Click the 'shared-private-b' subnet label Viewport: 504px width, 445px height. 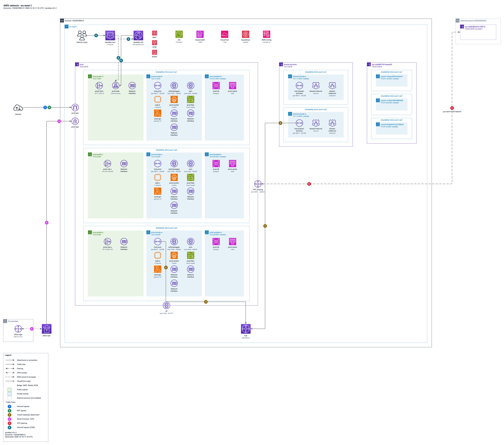click(299, 76)
